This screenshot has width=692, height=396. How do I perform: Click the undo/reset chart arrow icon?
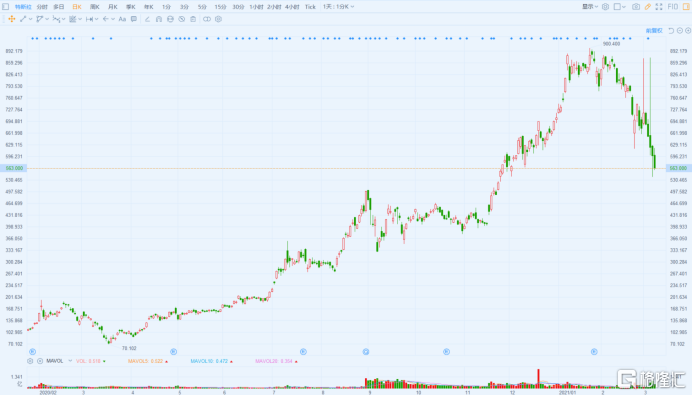(671, 30)
